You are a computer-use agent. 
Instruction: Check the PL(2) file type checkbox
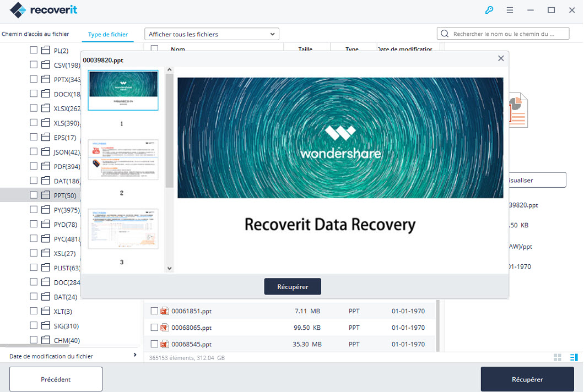[34, 50]
